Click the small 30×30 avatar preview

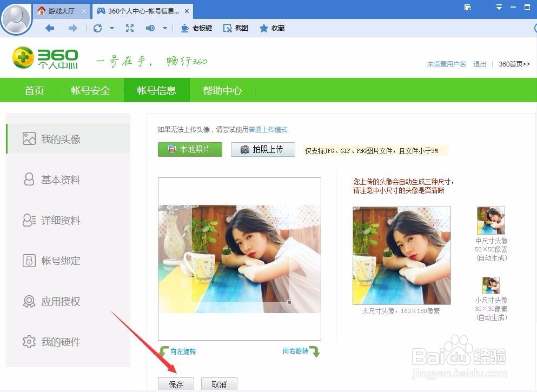tap(491, 285)
